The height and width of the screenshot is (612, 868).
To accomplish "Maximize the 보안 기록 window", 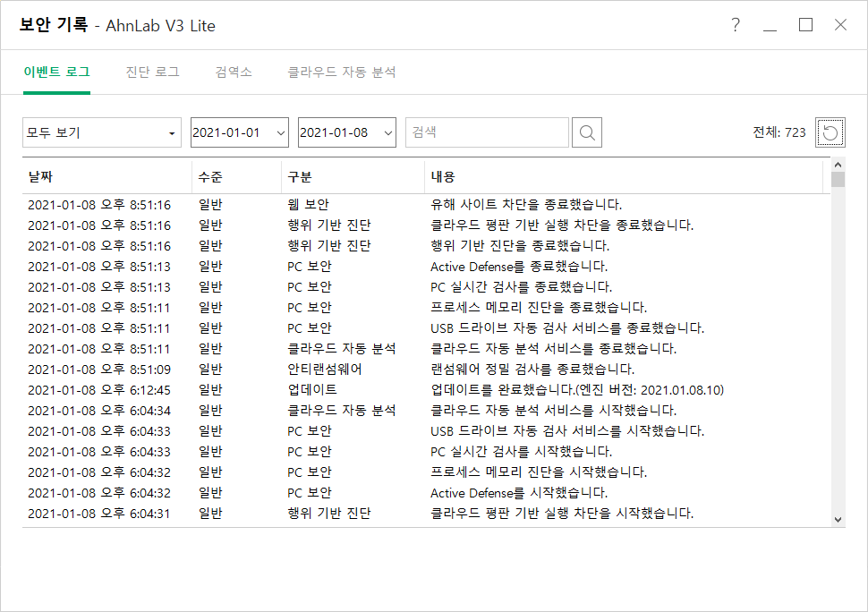I will 806,25.
